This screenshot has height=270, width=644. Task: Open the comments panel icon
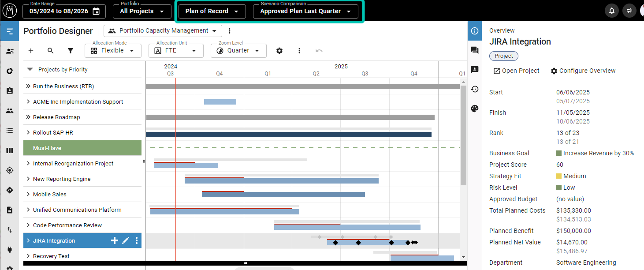(x=475, y=50)
